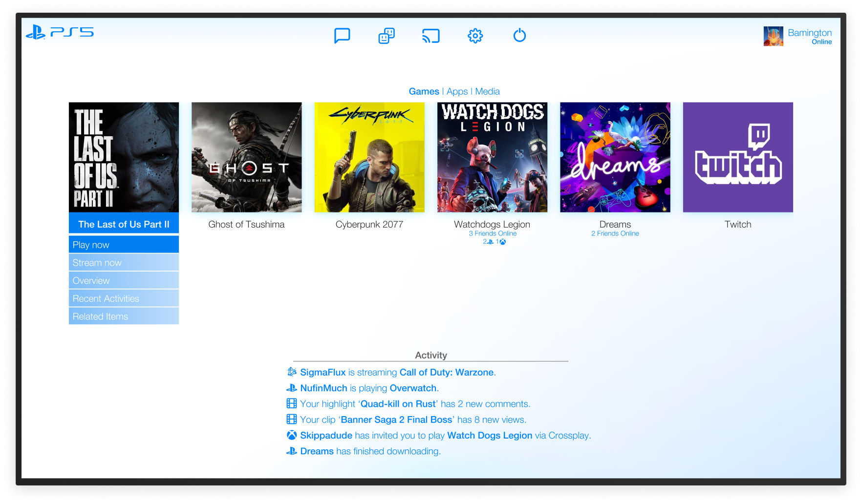Open '3 Friends Online' under Watchdogs Legion
Viewport: 862px width, 504px height.
pyautogui.click(x=493, y=233)
